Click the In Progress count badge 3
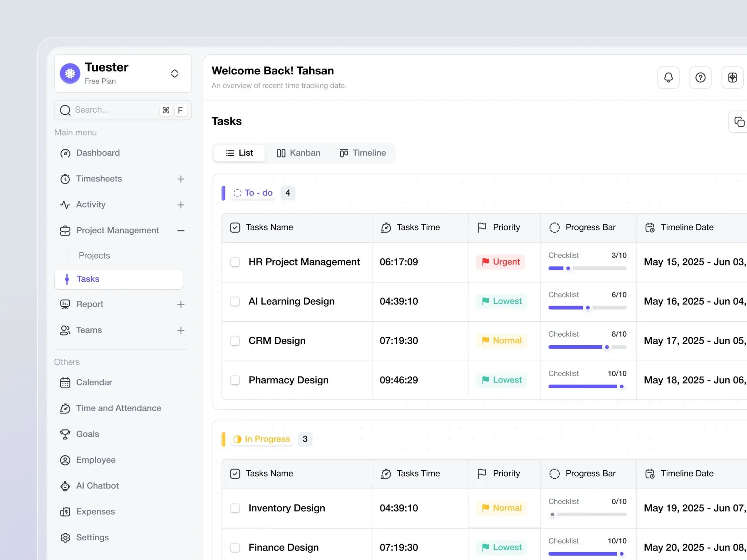This screenshot has width=747, height=560. click(x=305, y=439)
